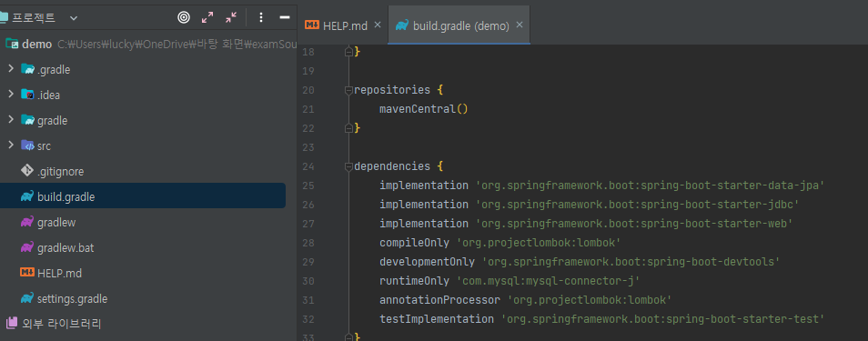Click the fold end marker on line 18
868x341 pixels.
click(x=348, y=52)
